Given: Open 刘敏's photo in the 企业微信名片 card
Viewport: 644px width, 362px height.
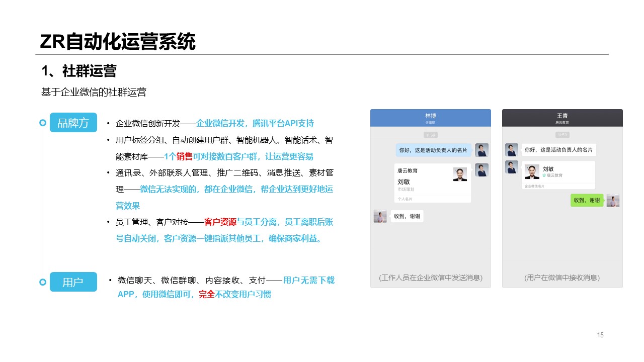Looking at the screenshot, I should 532,171.
